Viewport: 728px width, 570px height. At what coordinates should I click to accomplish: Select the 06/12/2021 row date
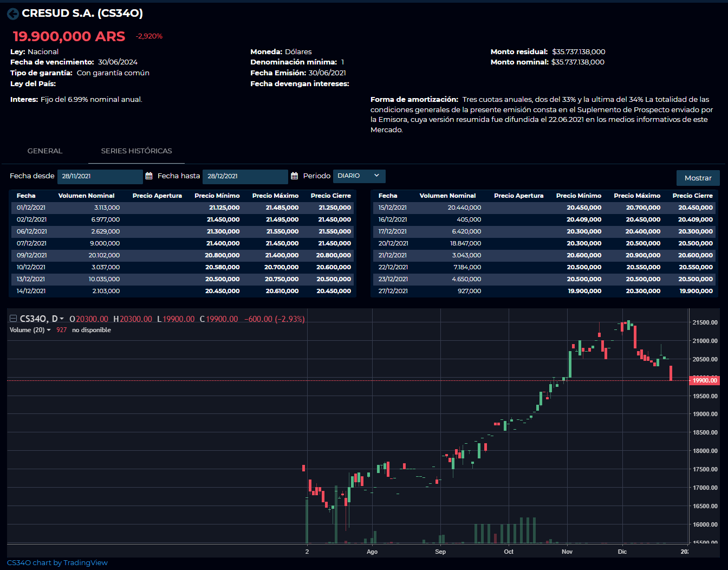(32, 231)
